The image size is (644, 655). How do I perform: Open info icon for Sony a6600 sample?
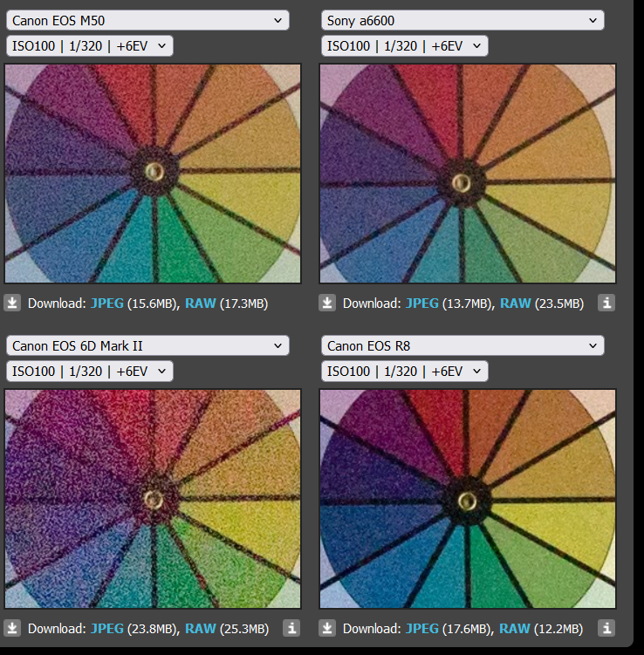tap(606, 303)
